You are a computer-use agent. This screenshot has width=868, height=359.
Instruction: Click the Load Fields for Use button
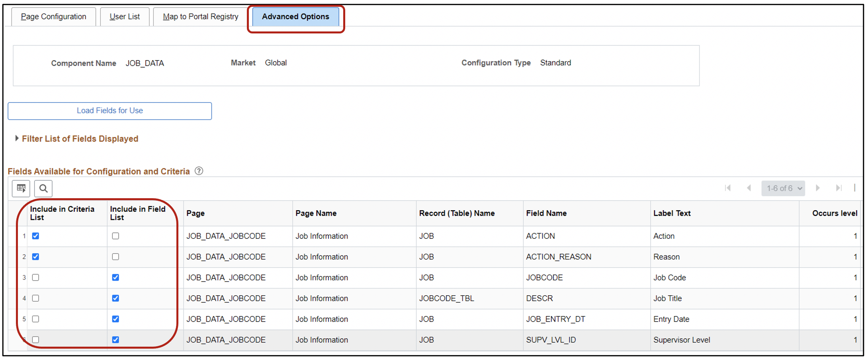coord(110,111)
